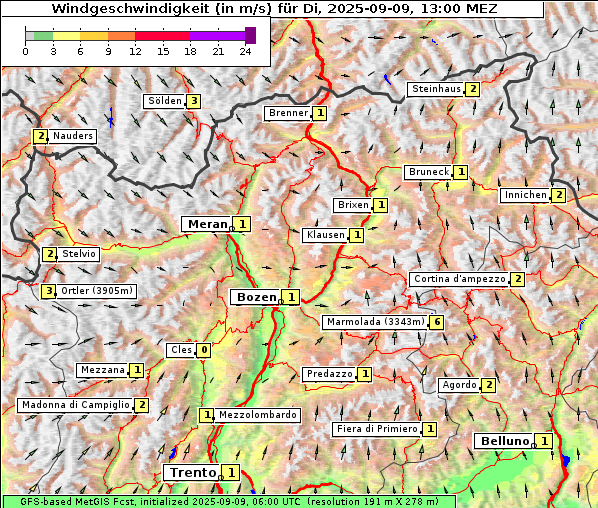Click the red 12-18 legend segment
The image size is (598, 508).
coord(162,36)
